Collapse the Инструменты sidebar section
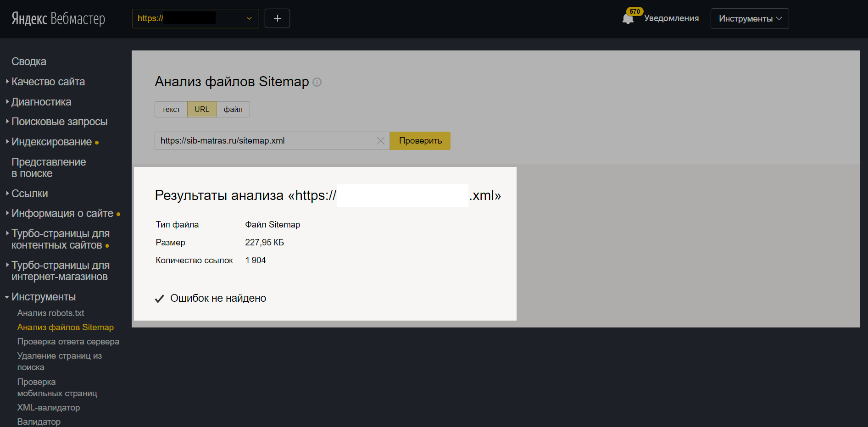The width and height of the screenshot is (868, 427). click(43, 297)
